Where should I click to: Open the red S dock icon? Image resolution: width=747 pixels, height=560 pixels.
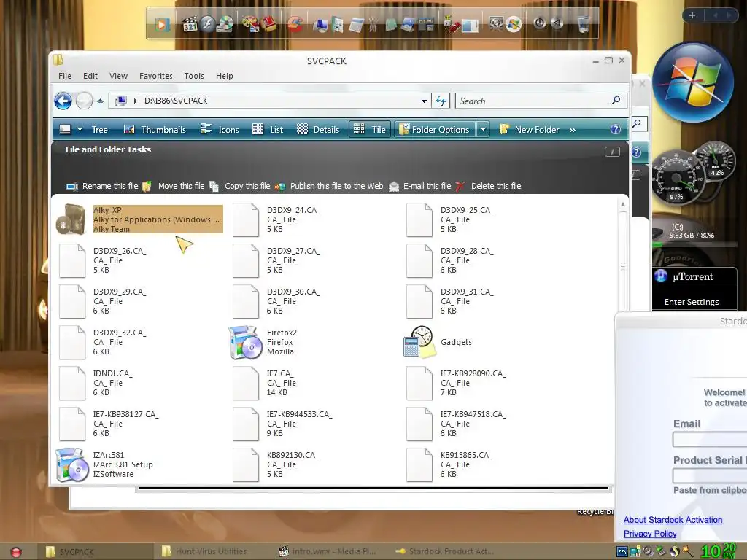coord(295,24)
